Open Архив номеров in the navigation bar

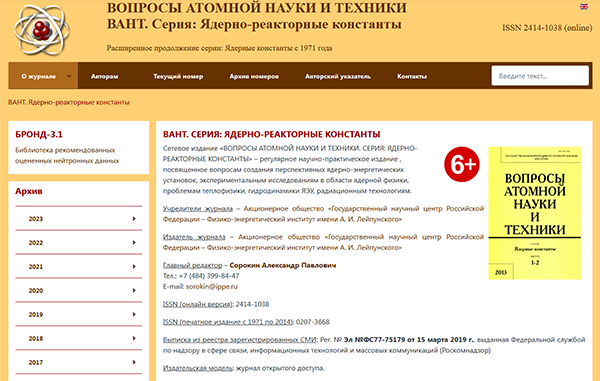click(254, 76)
